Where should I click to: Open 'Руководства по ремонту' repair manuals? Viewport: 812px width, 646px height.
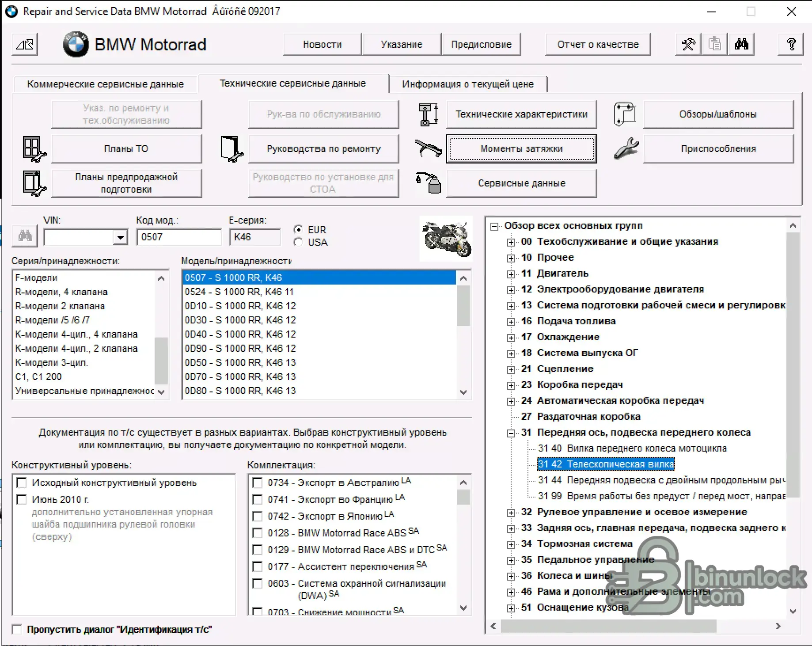[x=324, y=148]
